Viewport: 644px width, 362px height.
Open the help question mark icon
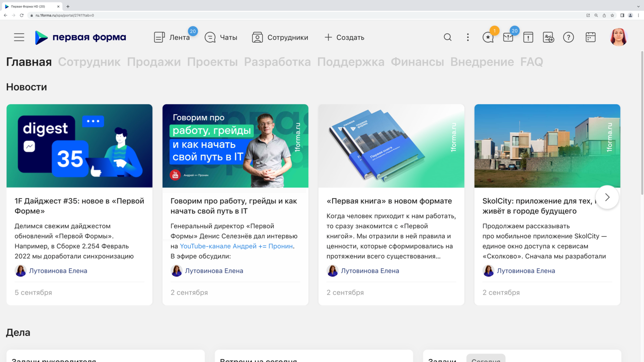(569, 37)
